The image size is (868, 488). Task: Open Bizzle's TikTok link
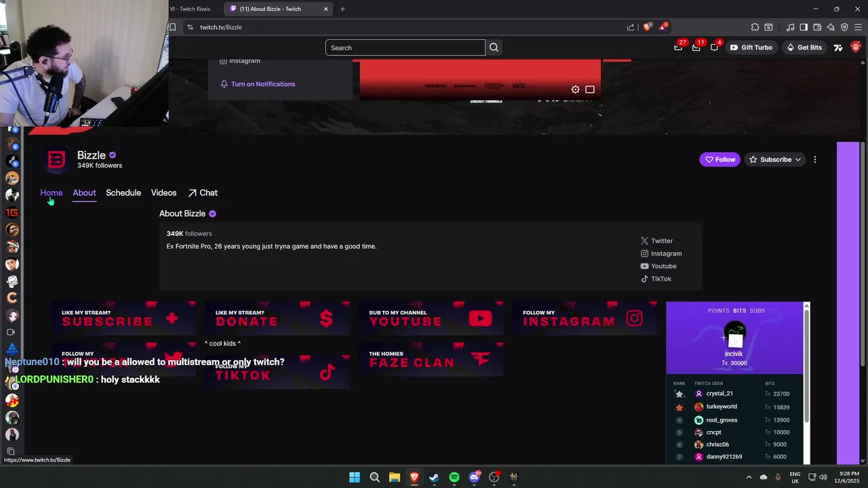click(x=656, y=279)
